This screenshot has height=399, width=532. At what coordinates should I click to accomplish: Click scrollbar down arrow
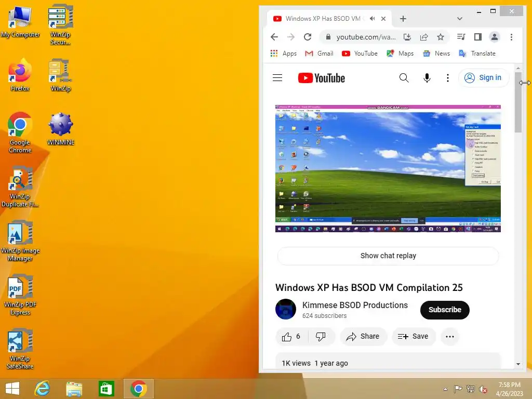click(x=518, y=364)
